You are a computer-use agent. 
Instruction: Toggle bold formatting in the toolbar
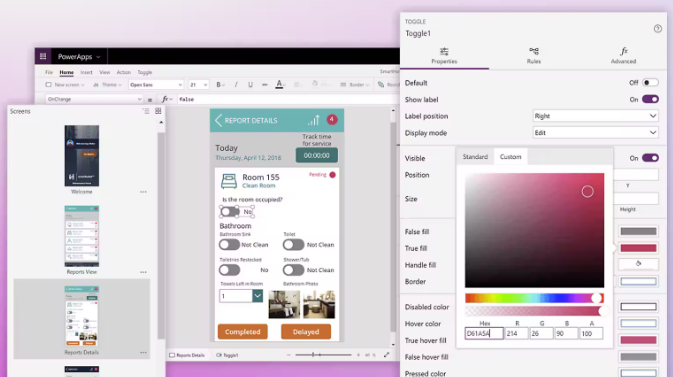click(x=219, y=85)
